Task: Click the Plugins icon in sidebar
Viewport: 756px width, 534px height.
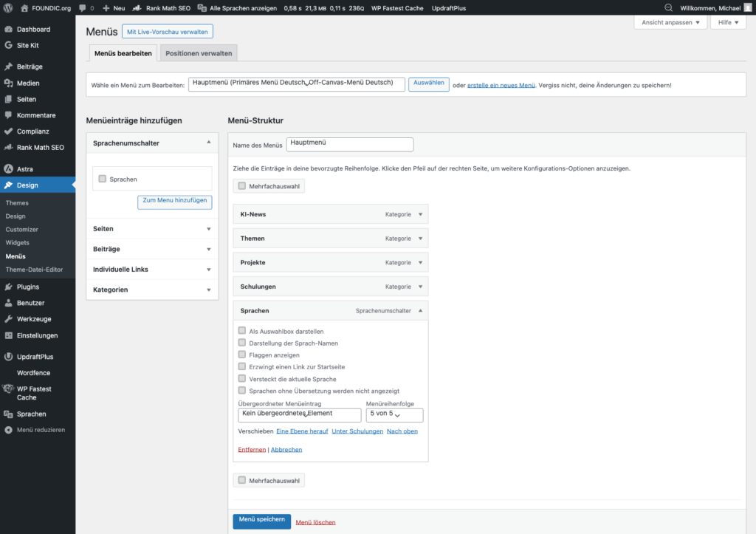Action: coord(8,287)
